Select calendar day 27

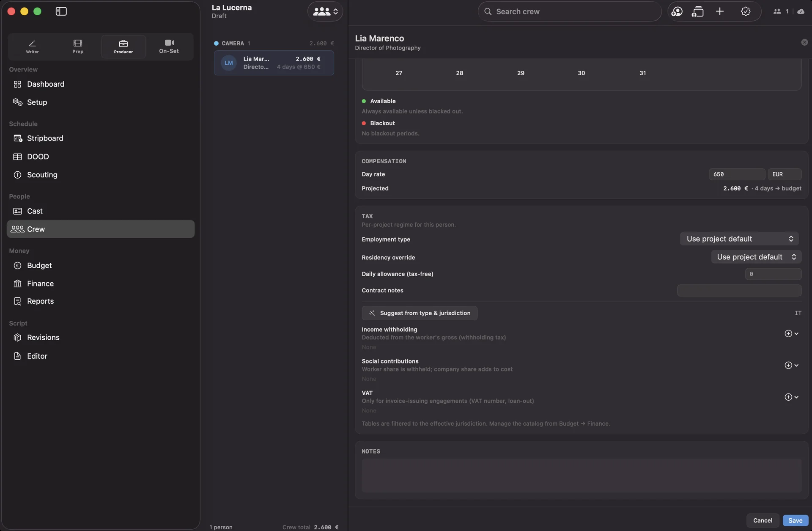[399, 73]
